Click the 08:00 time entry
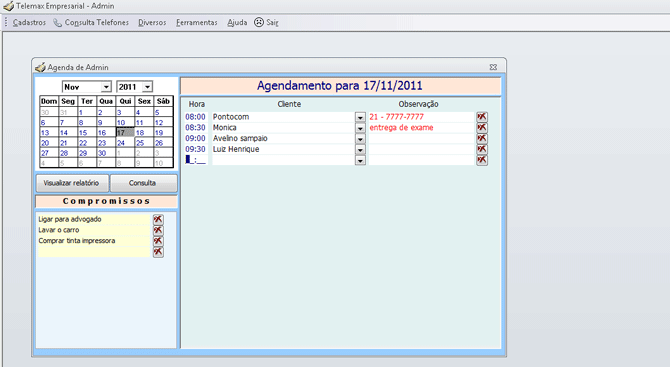 (x=195, y=117)
